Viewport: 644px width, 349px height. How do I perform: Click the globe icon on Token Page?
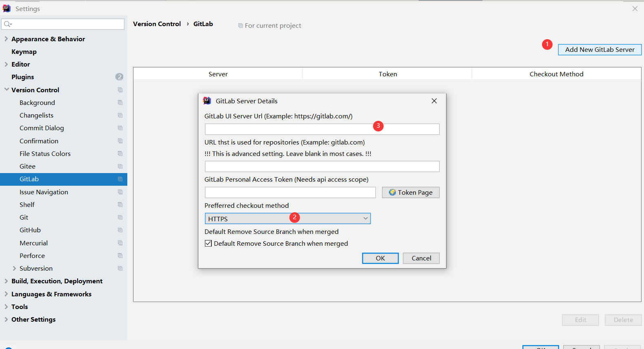point(392,192)
